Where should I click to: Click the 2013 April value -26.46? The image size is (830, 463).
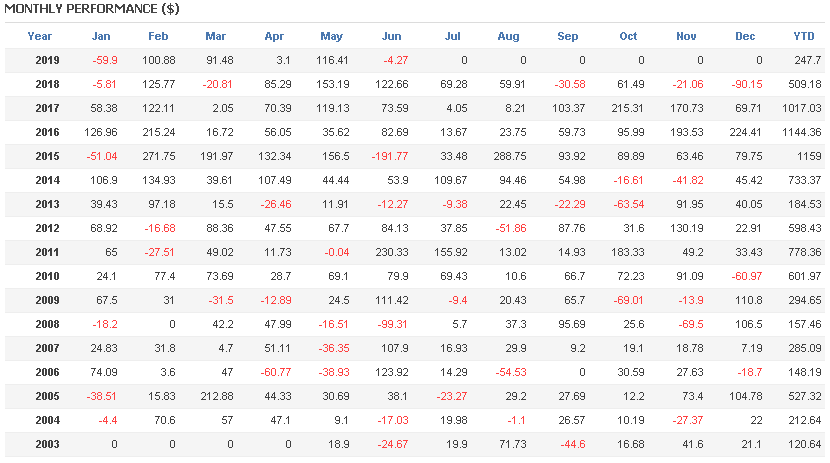pos(276,204)
